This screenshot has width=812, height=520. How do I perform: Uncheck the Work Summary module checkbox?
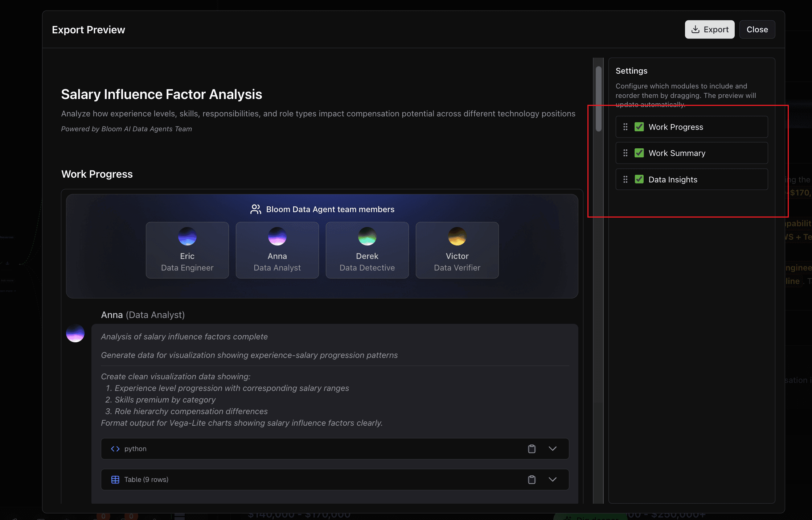(x=639, y=153)
